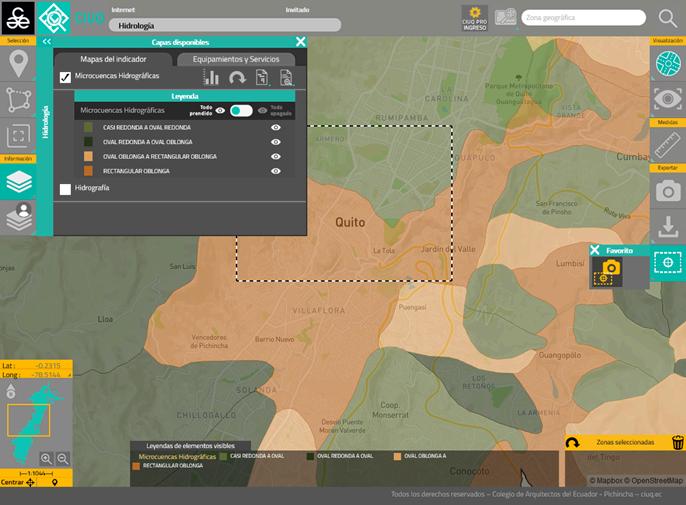Click the Centrar button
Viewport: 686px width, 505px height.
[x=18, y=482]
